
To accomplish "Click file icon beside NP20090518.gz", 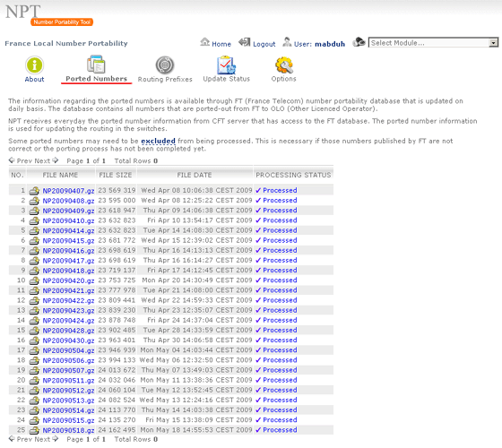I will (34, 430).
